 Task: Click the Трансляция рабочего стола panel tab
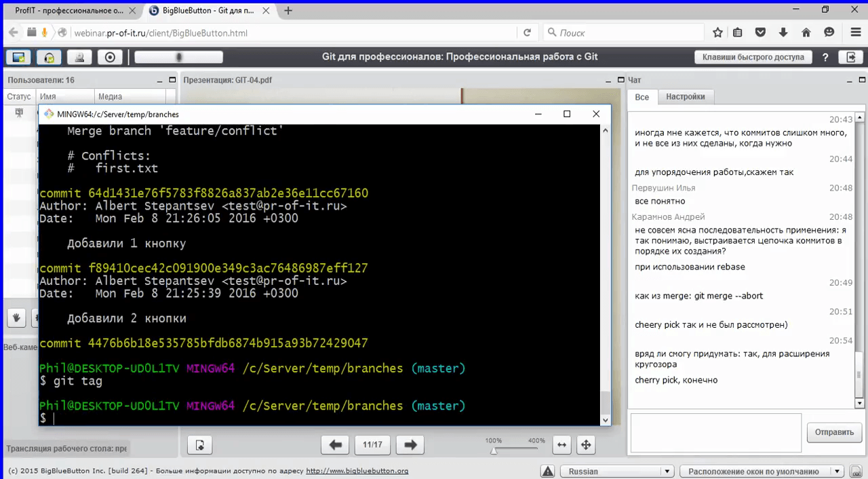[x=66, y=448]
